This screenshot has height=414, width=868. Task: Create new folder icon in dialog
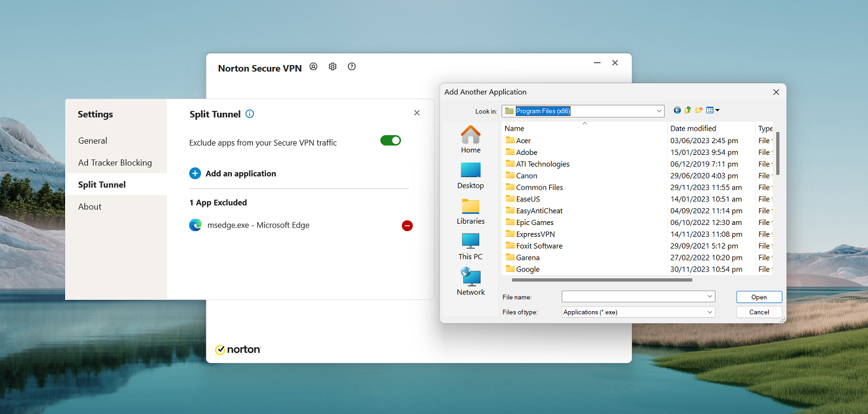(699, 110)
